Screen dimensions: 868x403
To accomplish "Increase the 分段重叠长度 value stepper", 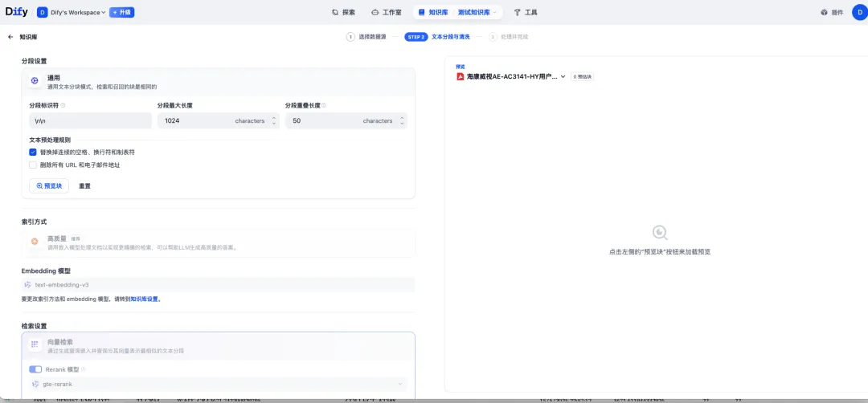I will pos(402,117).
